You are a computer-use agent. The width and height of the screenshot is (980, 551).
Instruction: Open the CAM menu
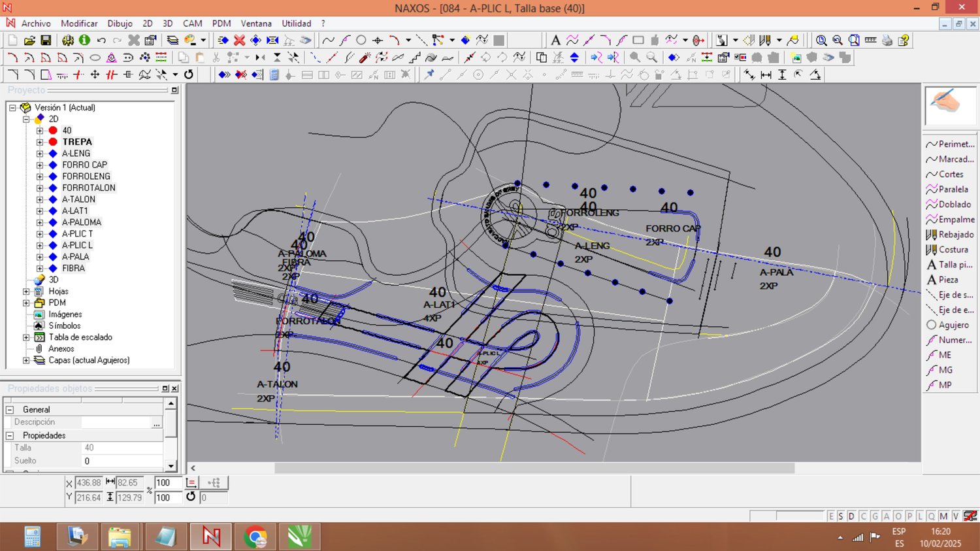point(192,24)
